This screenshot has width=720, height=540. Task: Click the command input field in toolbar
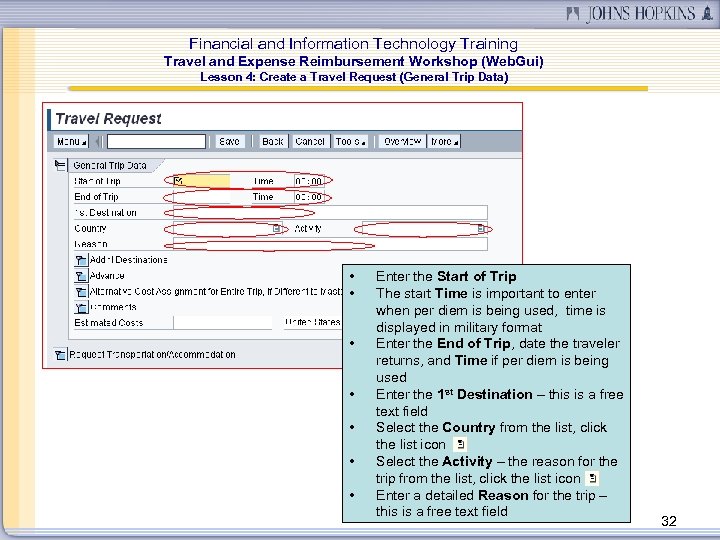156,141
